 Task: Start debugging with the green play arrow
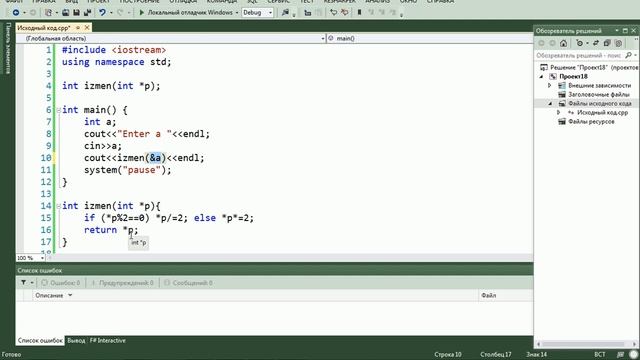pyautogui.click(x=142, y=13)
